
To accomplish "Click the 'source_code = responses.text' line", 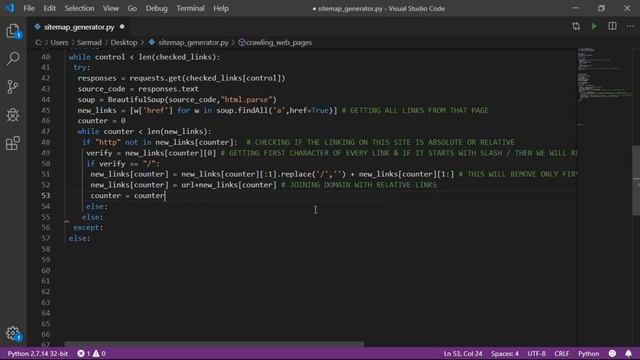I will 138,89.
